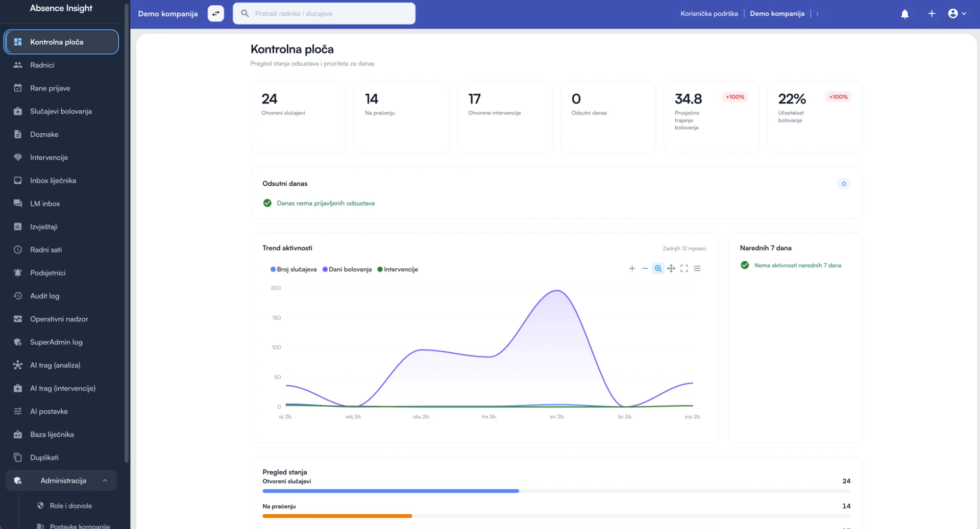This screenshot has width=980, height=529.
Task: Select AI trag (intervencije) menu item
Action: click(x=61, y=388)
